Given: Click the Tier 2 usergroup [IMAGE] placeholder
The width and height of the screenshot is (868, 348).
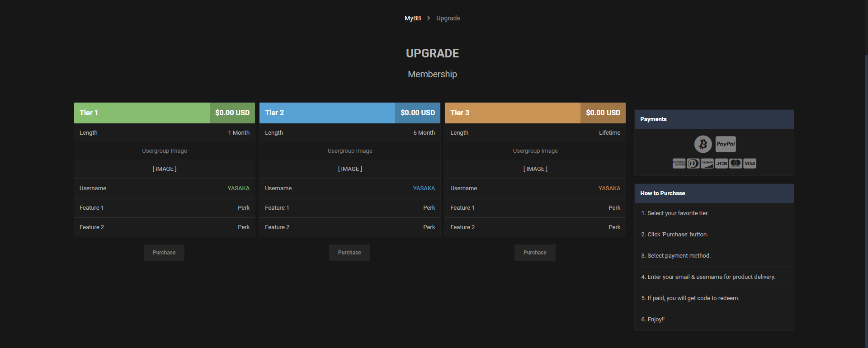Looking at the screenshot, I should (350, 169).
